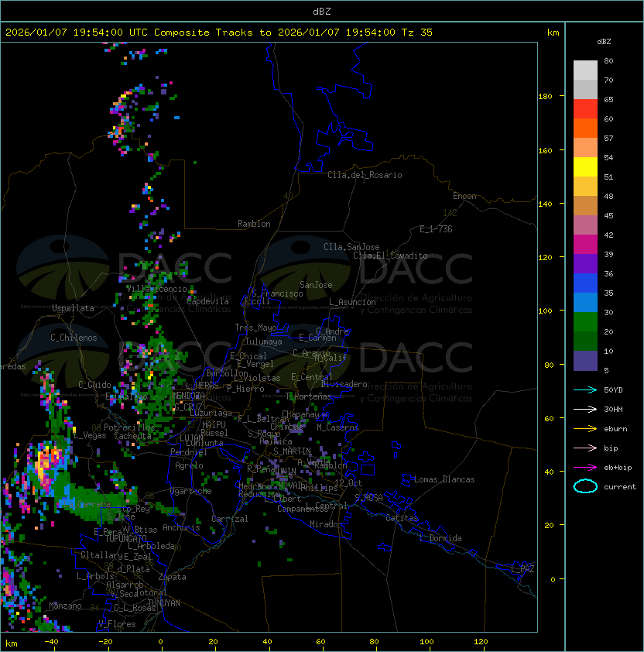The width and height of the screenshot is (644, 652).
Task: Pick the slate 5-10 dBZ swatch
Action: [x=585, y=361]
